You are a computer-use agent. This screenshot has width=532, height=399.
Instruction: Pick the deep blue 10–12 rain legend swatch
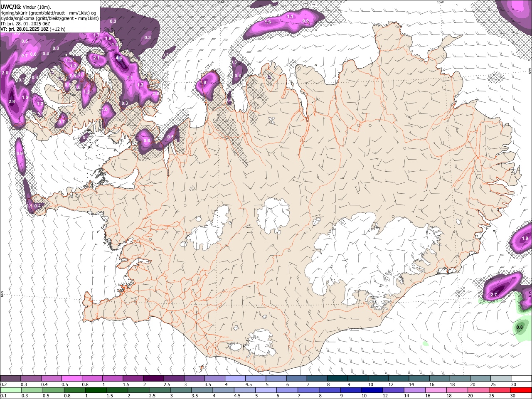(372, 390)
